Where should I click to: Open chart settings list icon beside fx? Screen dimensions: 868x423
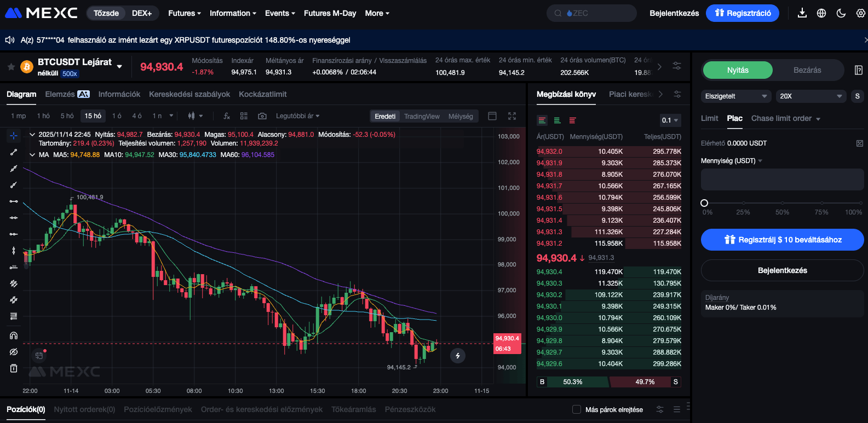click(244, 116)
